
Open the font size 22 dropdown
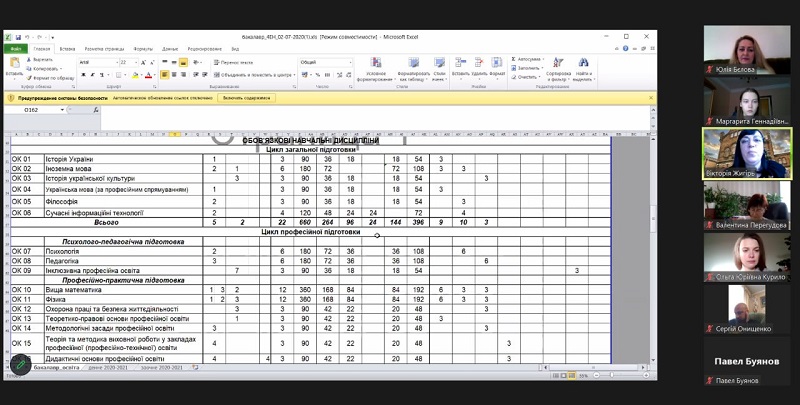pyautogui.click(x=136, y=63)
